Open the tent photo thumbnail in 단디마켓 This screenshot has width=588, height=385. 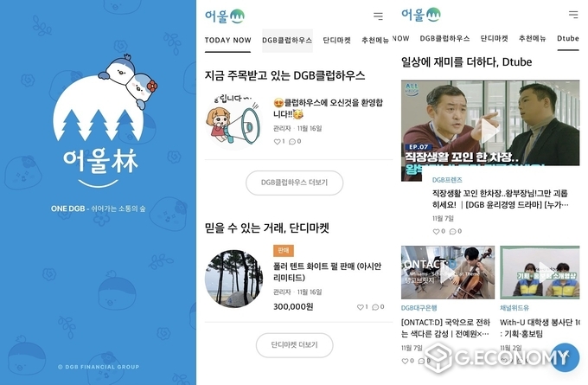pos(233,279)
